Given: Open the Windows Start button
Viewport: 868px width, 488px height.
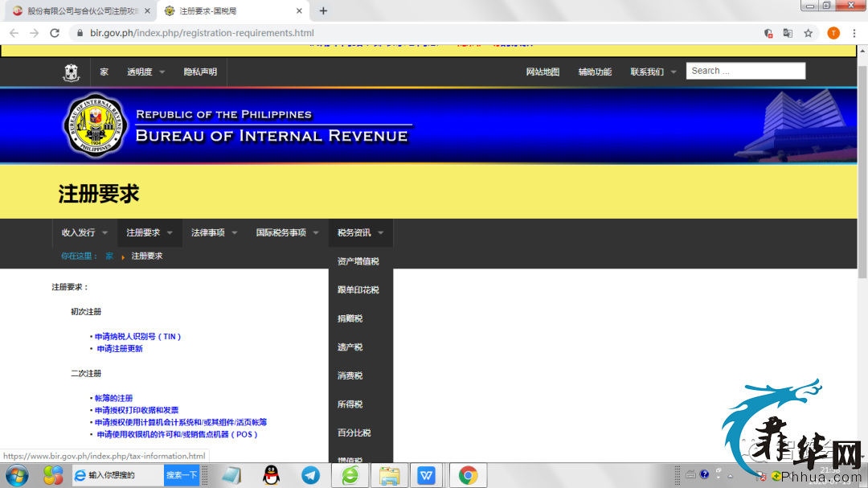Looking at the screenshot, I should [17, 475].
